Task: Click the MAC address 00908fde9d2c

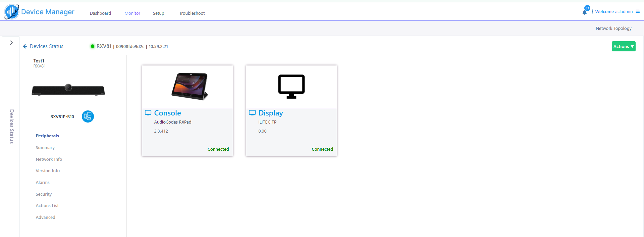Action: (130, 46)
